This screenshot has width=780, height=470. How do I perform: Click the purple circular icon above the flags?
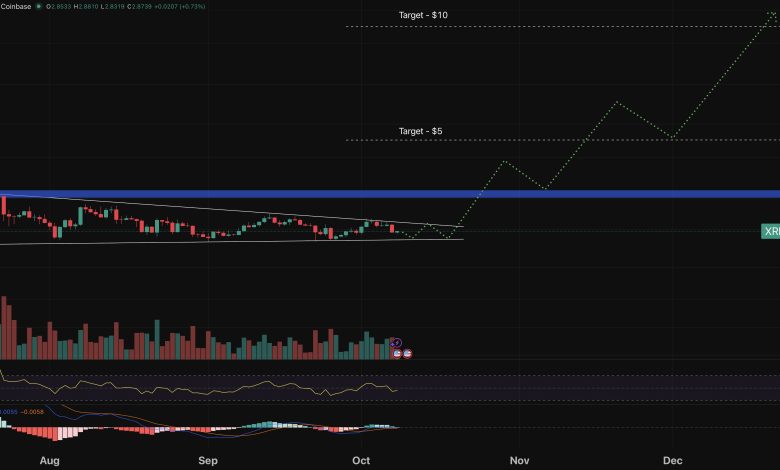pos(395,342)
